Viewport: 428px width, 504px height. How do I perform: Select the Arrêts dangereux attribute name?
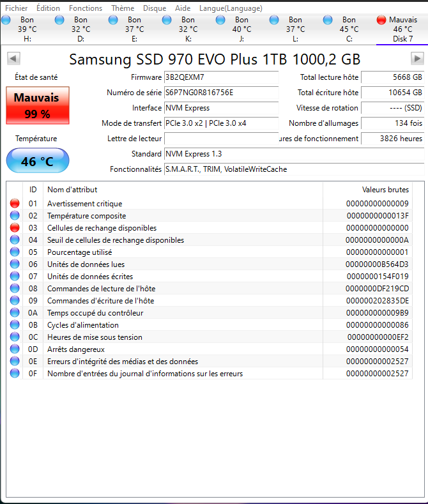(76, 349)
